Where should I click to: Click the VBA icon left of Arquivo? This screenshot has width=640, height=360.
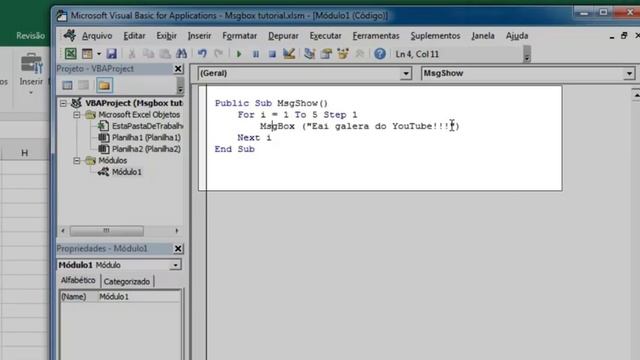coord(69,36)
